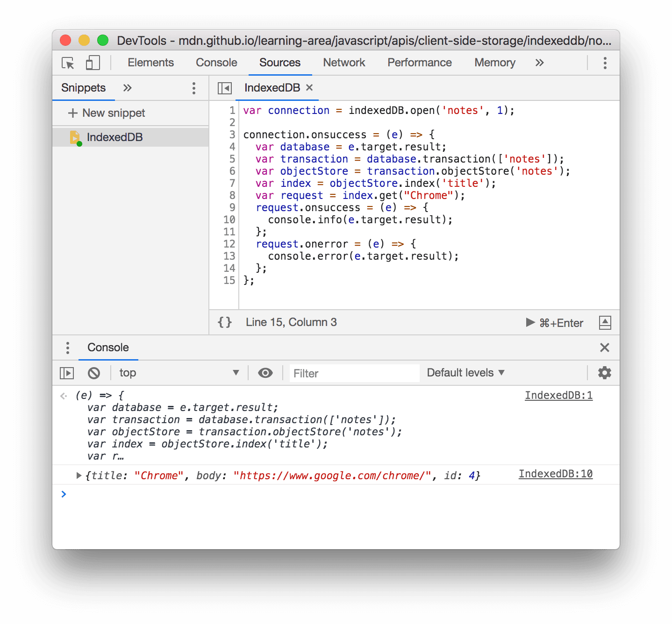Pretty-print the code using the {} icon
The image size is (672, 624).
pos(224,322)
